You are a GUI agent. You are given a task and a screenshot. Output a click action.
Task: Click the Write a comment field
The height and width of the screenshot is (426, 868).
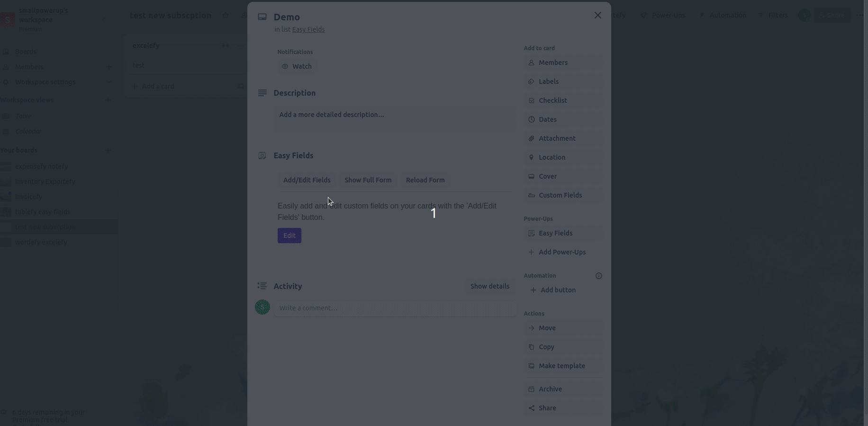click(394, 308)
